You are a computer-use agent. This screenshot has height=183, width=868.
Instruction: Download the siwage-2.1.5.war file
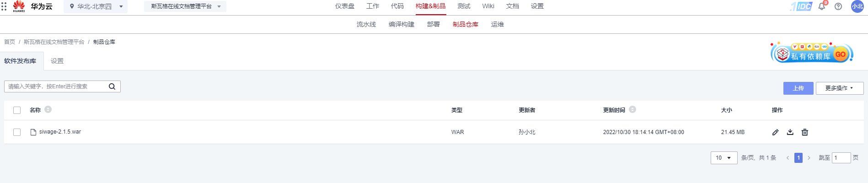click(x=790, y=132)
